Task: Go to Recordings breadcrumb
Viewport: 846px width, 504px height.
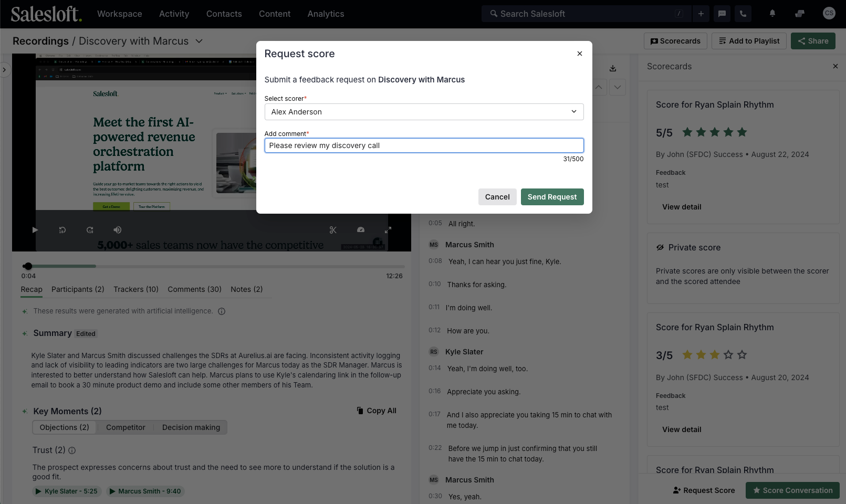Action: [40, 41]
